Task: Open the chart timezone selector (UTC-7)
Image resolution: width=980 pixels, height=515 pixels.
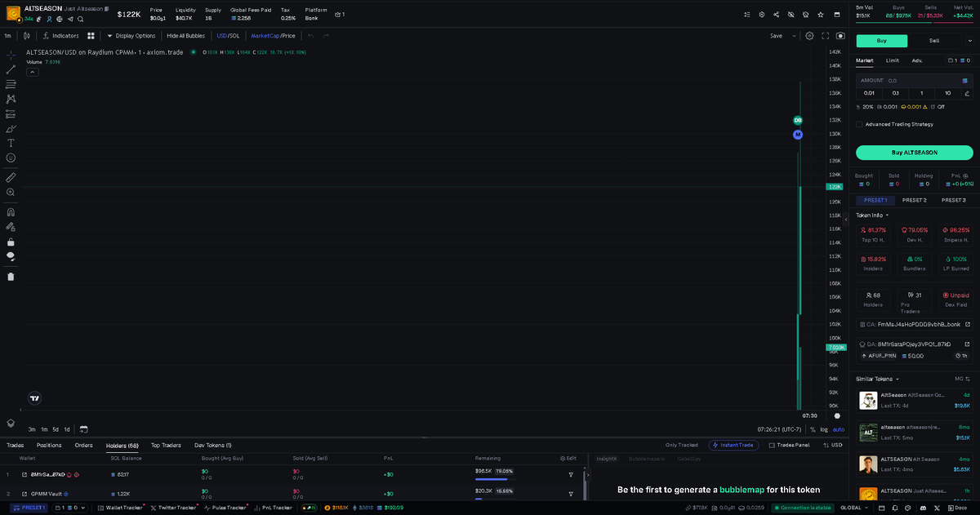Action: [x=780, y=429]
